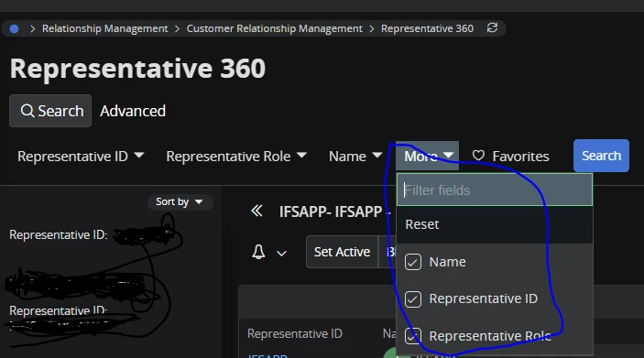
Task: Click the blue home dot in breadcrumb
Action: (14, 28)
